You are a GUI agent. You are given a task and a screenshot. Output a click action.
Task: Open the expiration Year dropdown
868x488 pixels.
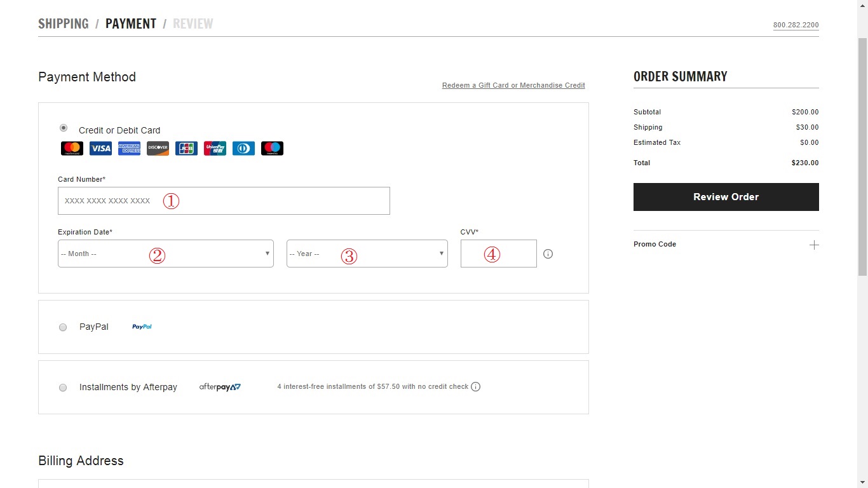tap(367, 254)
